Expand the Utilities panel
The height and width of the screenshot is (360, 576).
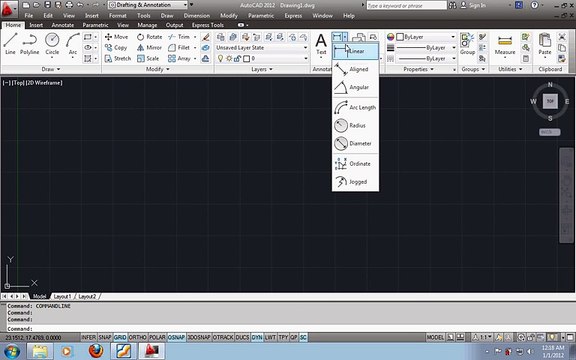[x=510, y=69]
